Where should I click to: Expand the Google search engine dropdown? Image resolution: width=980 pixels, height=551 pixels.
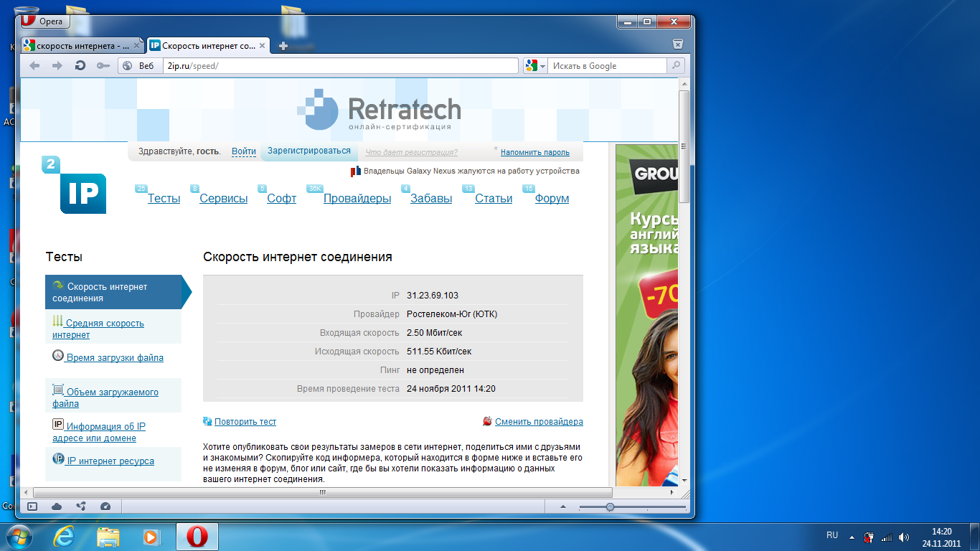tap(536, 66)
